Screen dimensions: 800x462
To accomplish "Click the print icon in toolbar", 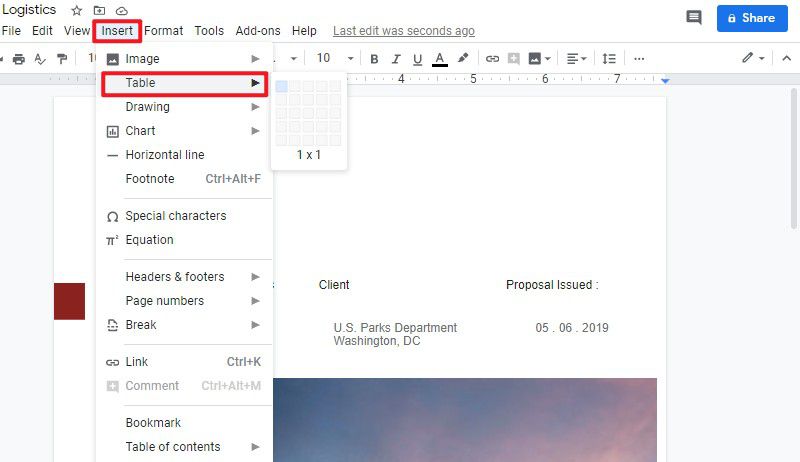I will 19,59.
